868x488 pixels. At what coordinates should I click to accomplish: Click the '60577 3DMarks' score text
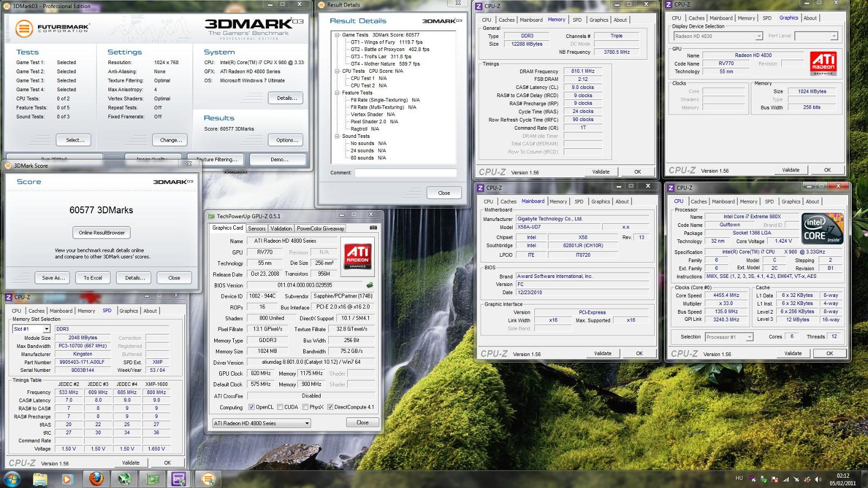(101, 210)
